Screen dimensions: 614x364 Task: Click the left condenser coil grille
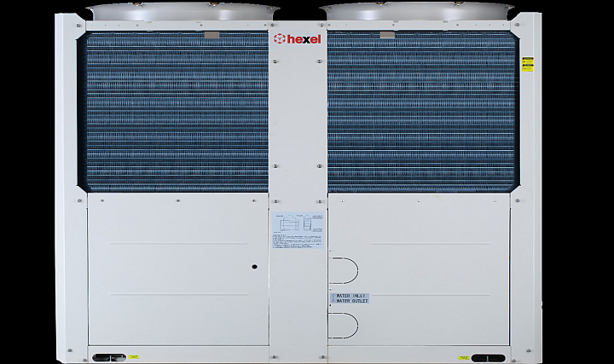coord(175,111)
